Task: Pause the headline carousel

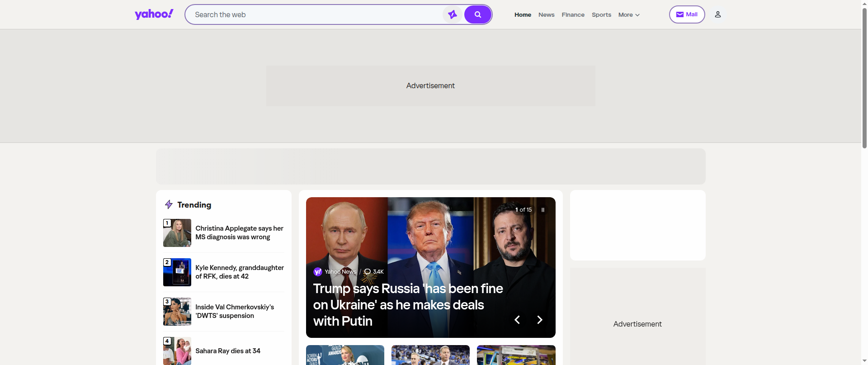Action: [542, 210]
